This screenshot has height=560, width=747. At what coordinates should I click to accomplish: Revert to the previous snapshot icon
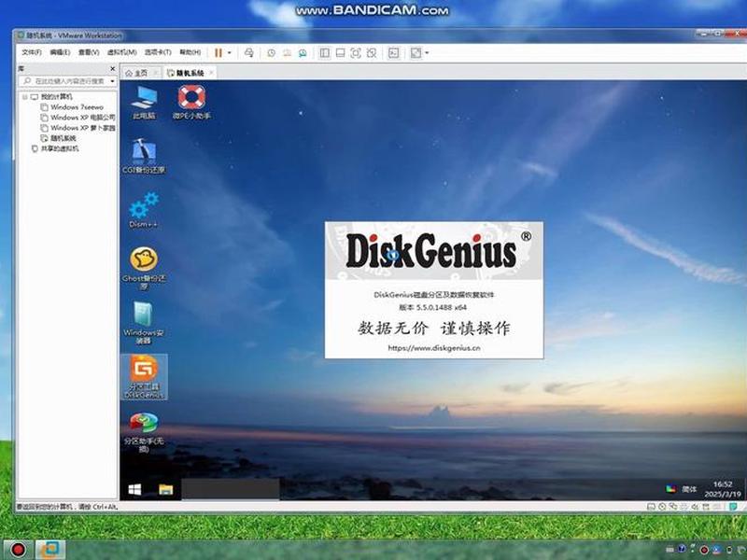click(x=287, y=53)
